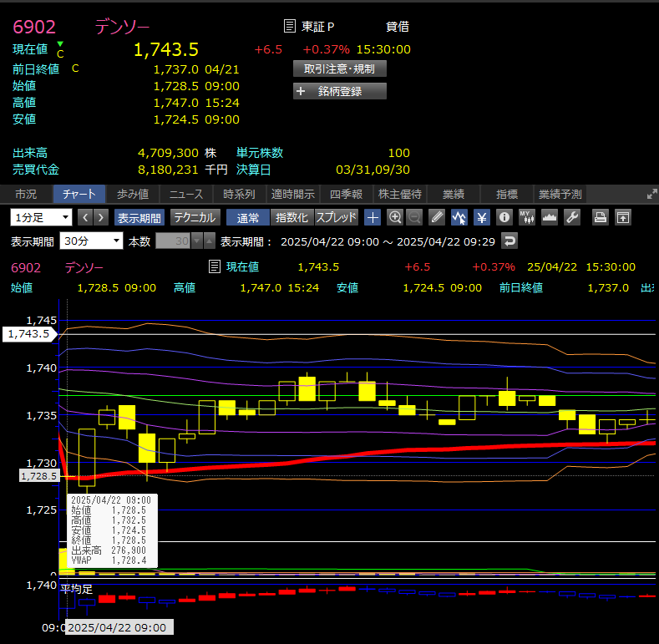
Task: Select the 指数化 chart mode
Action: (292, 217)
